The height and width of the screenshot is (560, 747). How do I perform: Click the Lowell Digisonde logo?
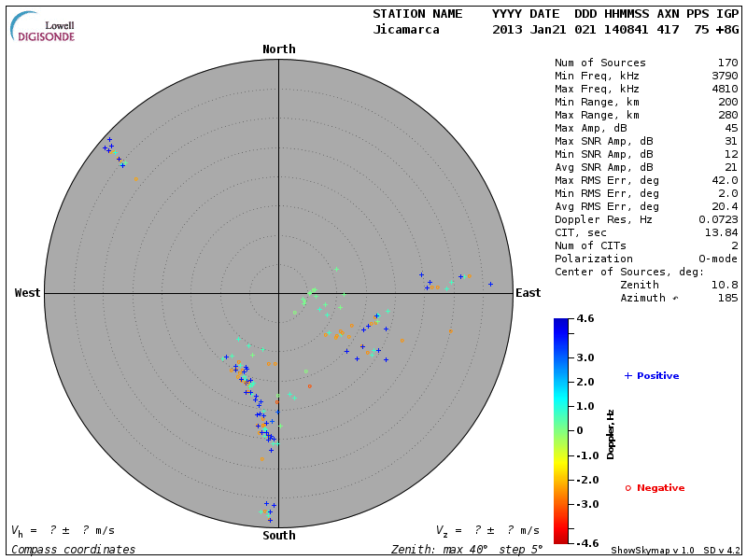click(x=44, y=26)
